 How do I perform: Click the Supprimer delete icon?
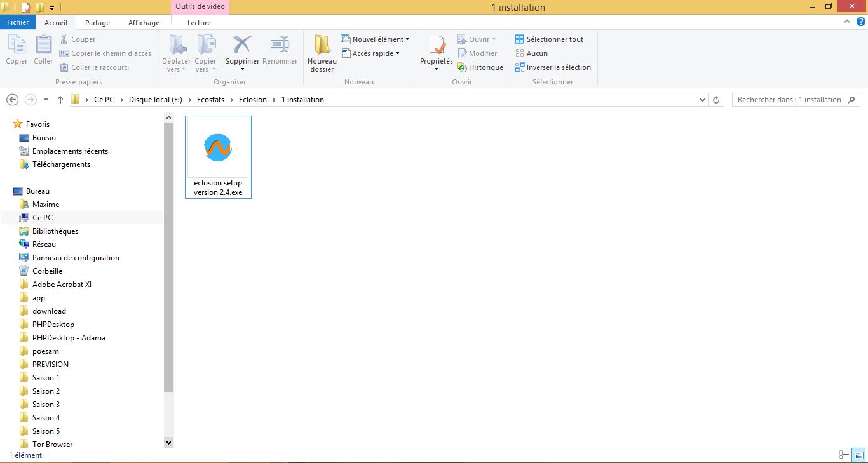pyautogui.click(x=242, y=46)
